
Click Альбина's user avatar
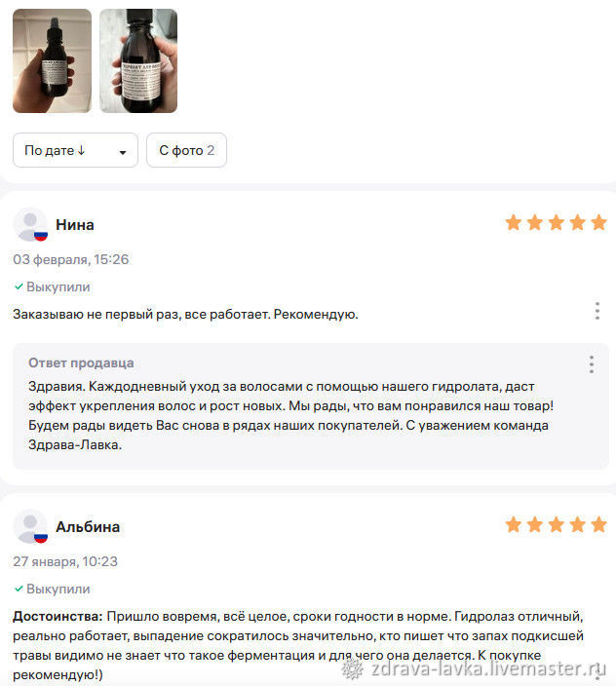(30, 526)
